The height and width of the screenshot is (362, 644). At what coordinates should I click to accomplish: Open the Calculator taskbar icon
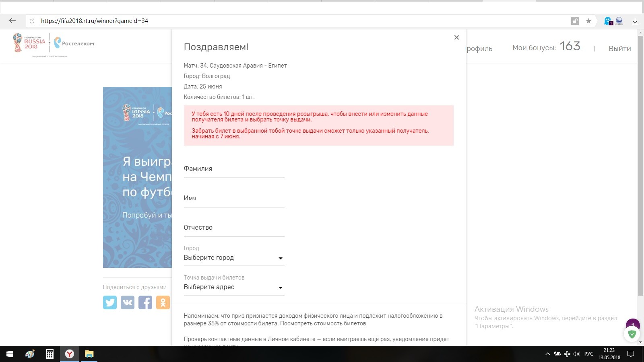tap(50, 354)
